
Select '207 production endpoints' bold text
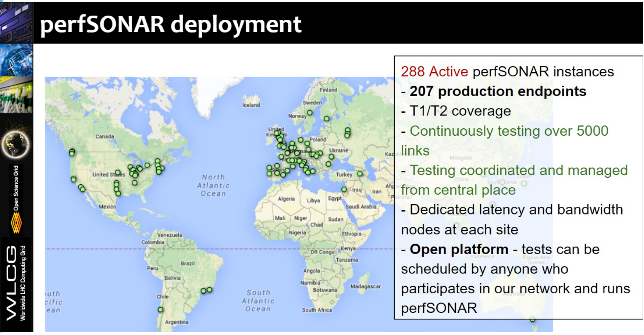point(498,91)
